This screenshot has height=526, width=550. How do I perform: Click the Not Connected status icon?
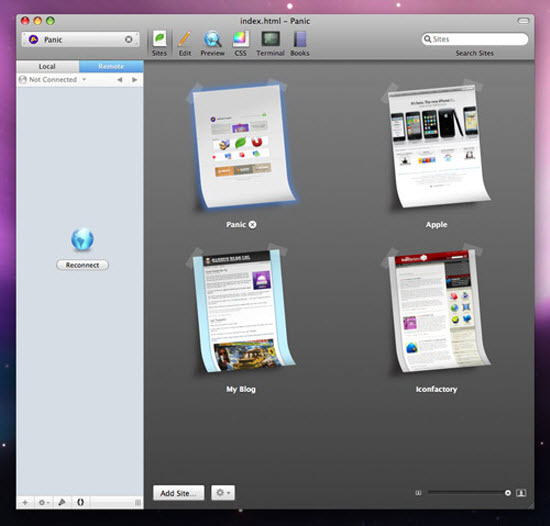click(x=23, y=80)
